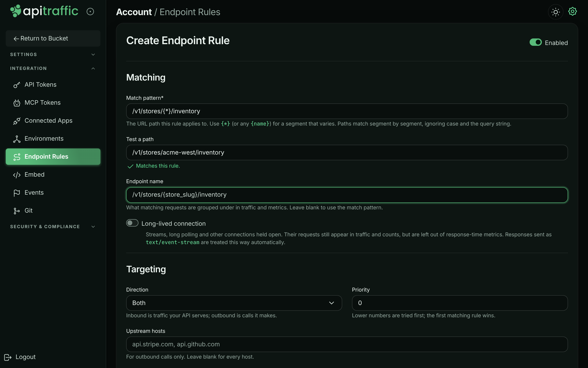
Task: Click the apitraffic logo
Action: point(44,11)
